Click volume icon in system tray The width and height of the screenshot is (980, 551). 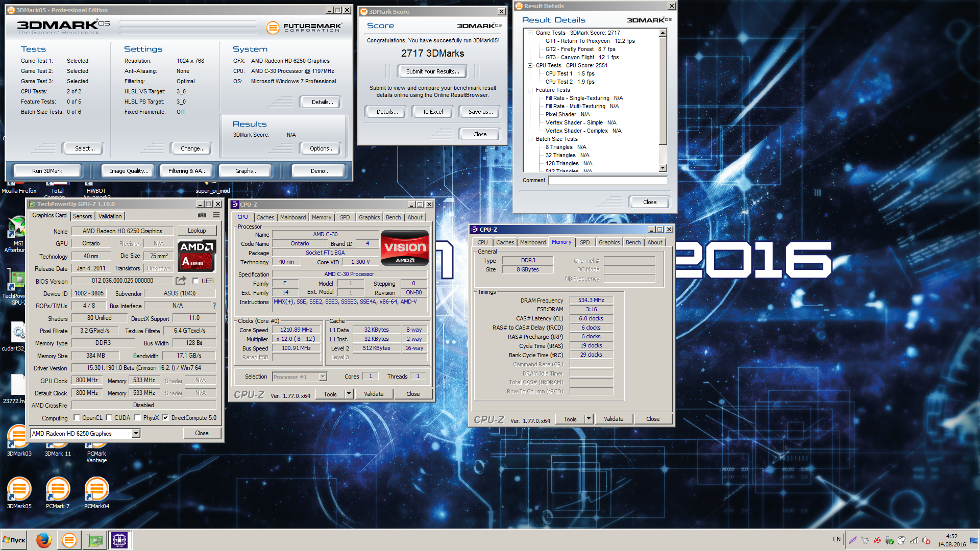tap(926, 540)
